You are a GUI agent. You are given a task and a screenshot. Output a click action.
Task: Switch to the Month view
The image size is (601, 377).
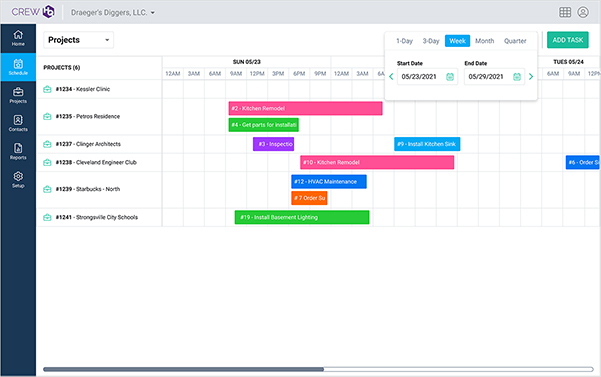(x=484, y=41)
